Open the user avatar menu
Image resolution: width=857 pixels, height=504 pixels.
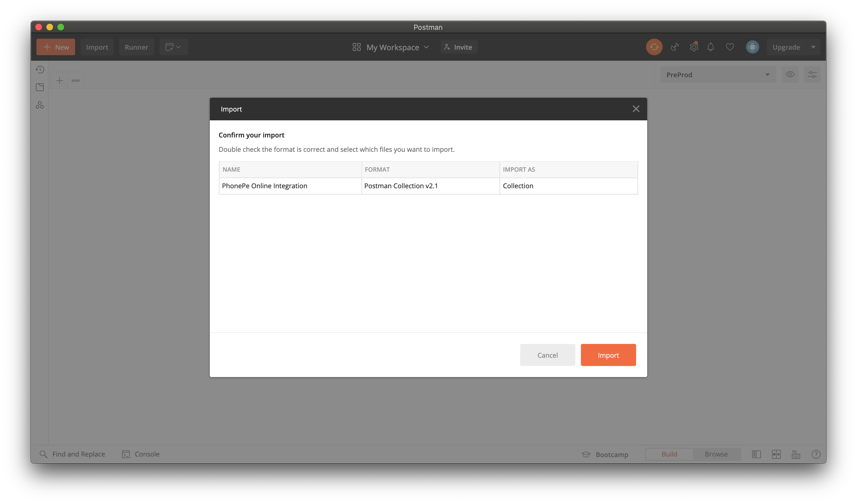coord(752,47)
